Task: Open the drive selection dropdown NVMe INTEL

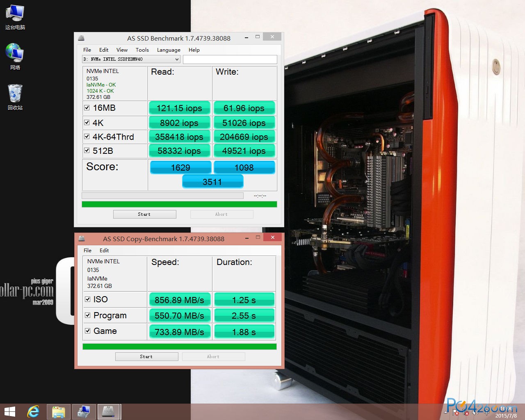Action: pyautogui.click(x=131, y=59)
